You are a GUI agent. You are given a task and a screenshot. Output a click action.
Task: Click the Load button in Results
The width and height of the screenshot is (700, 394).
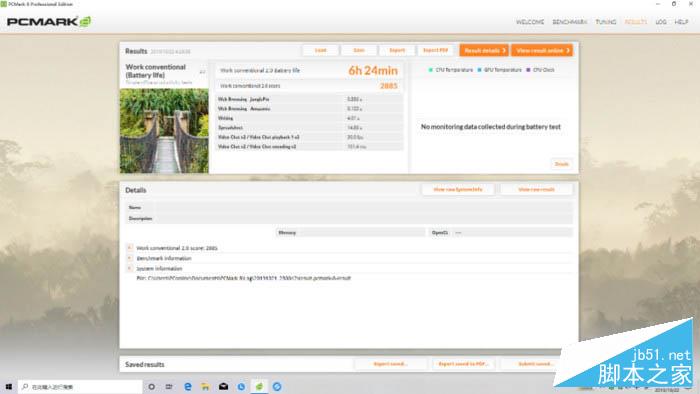point(321,50)
